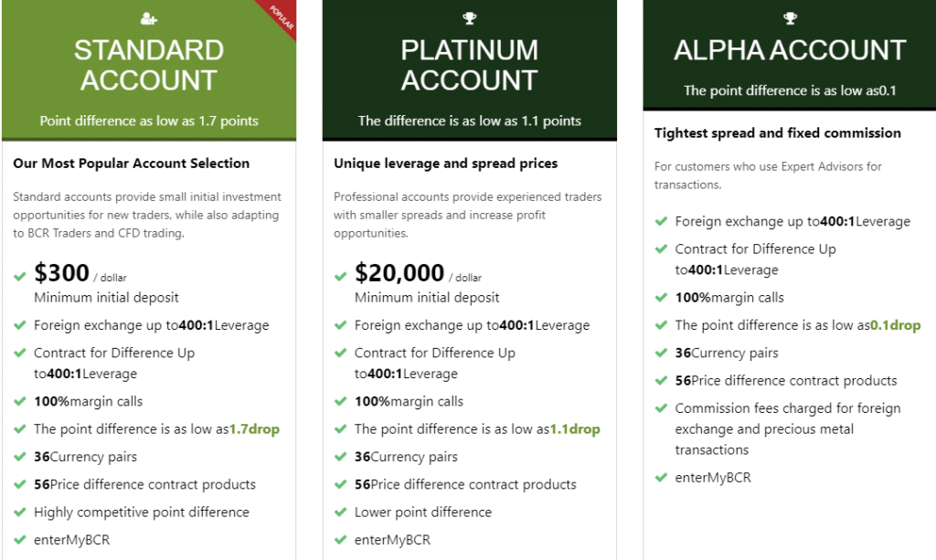
Task: Open enterMyBCR link in Platinum Account card
Action: click(392, 540)
